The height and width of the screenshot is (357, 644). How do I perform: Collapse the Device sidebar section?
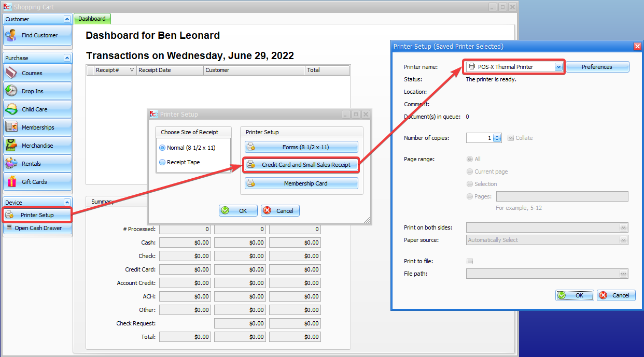point(67,203)
